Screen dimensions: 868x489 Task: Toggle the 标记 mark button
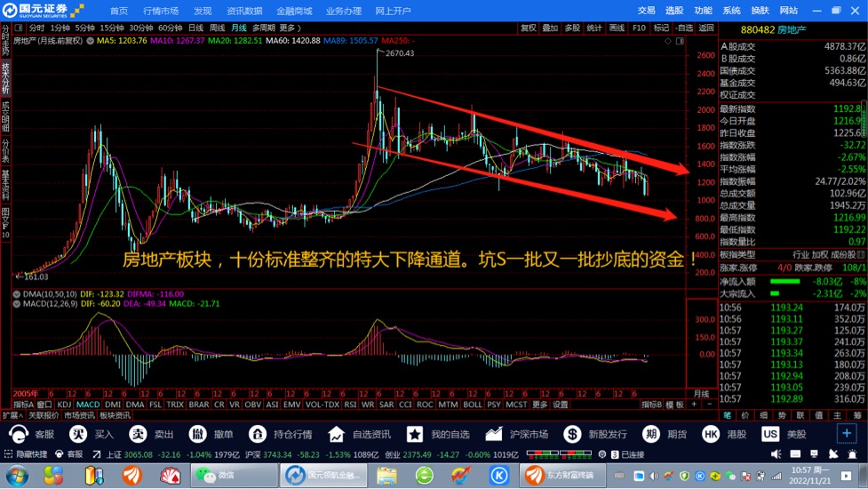point(661,28)
